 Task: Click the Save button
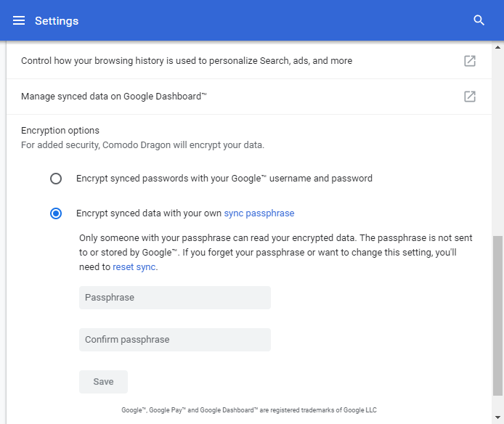[104, 382]
